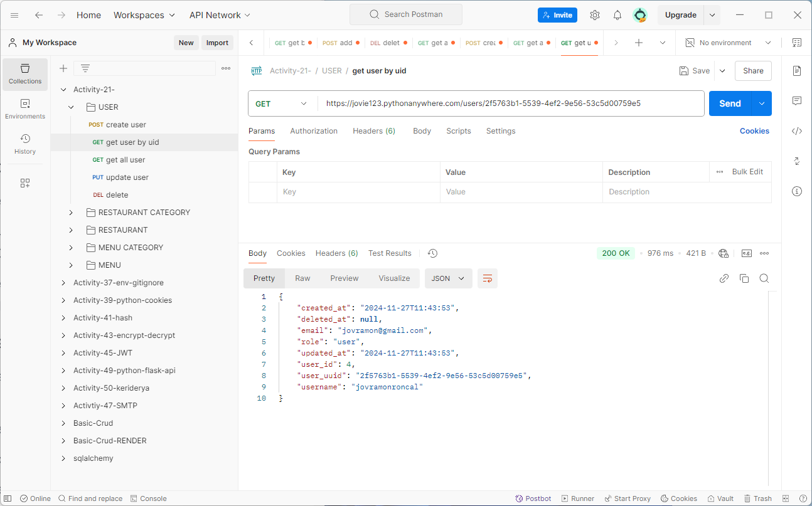Switch to the Authorization tab
812x506 pixels.
[x=314, y=131]
